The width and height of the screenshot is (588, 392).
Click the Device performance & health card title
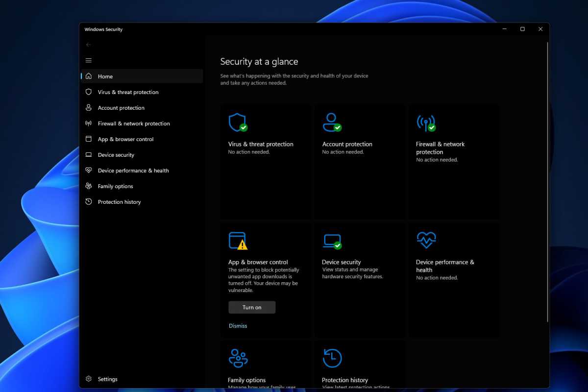point(445,266)
